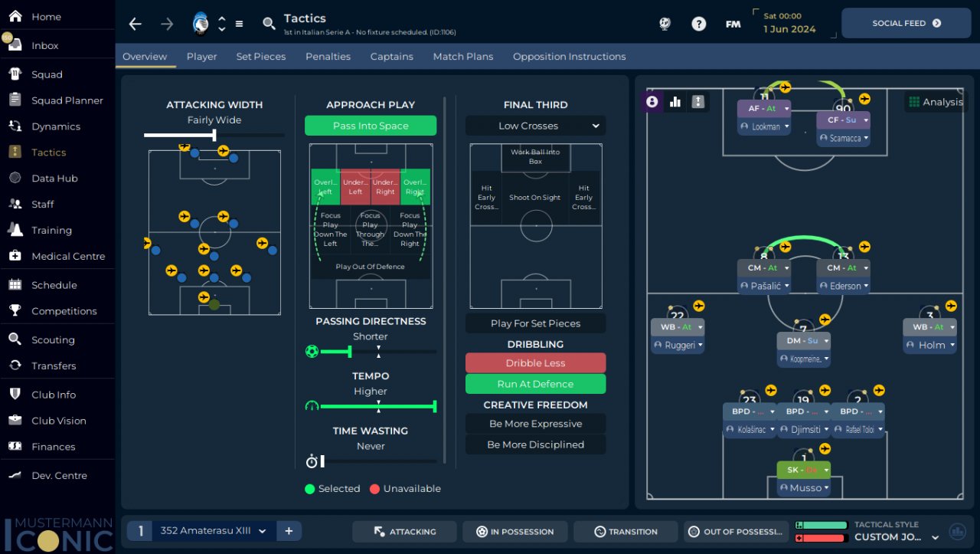The height and width of the screenshot is (554, 980).
Task: Open the Penalties tab
Action: coord(328,57)
